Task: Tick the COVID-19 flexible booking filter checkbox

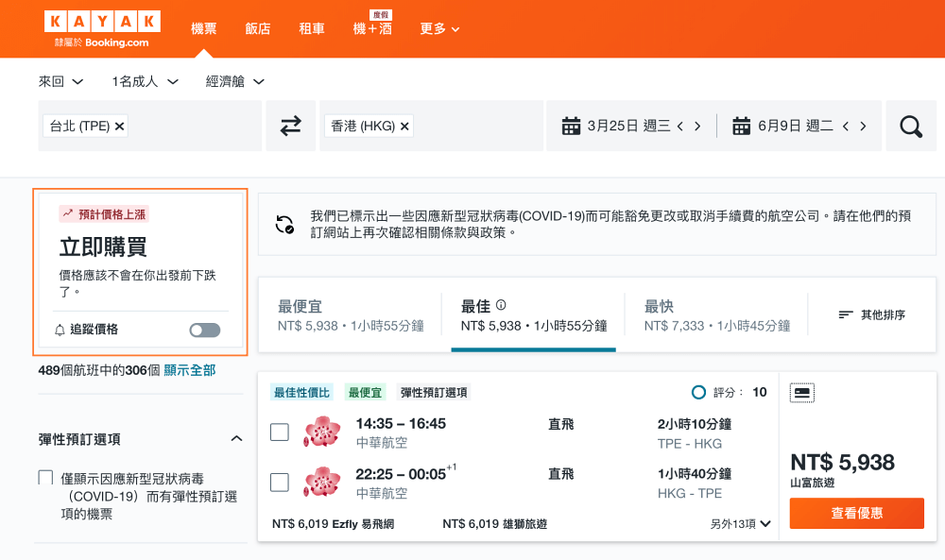Action: (x=45, y=478)
